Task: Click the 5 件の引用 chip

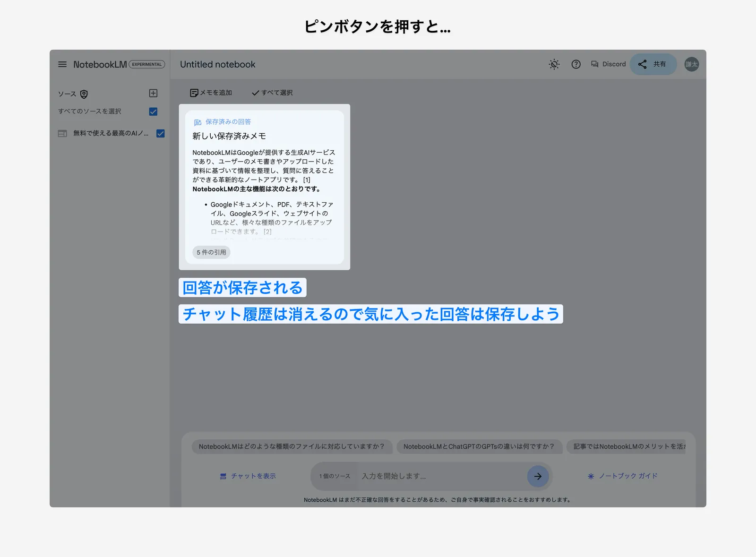Action: tap(211, 252)
